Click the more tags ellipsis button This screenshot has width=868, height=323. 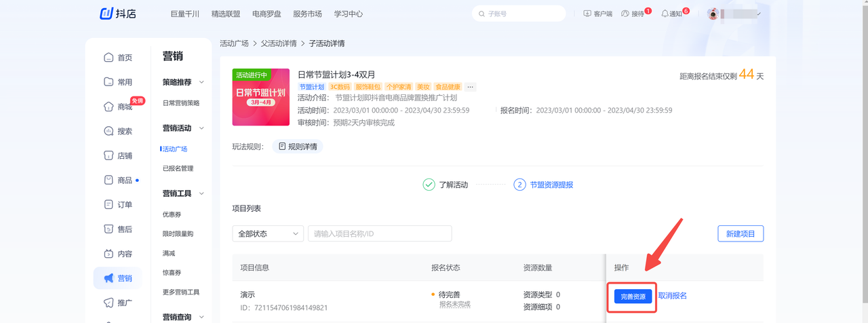(471, 87)
